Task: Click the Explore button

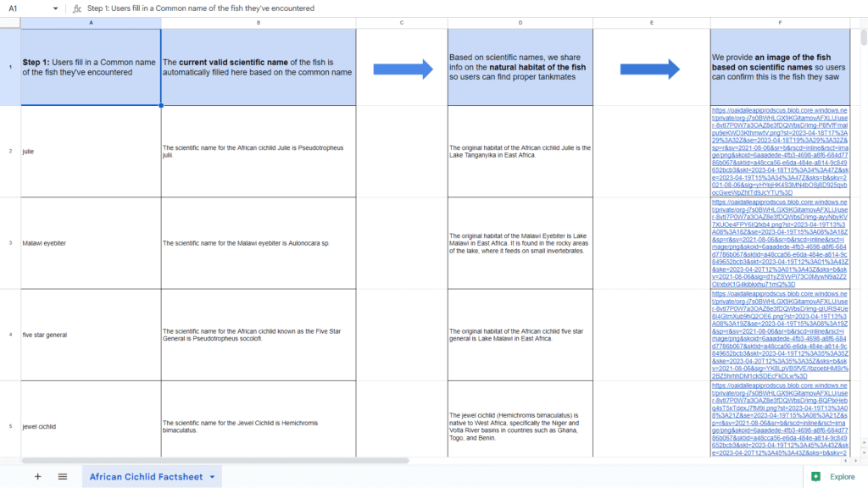Action: [x=835, y=476]
